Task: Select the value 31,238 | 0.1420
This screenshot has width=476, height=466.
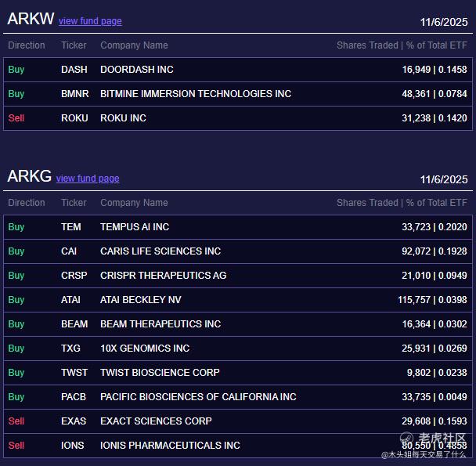Action: (435, 118)
